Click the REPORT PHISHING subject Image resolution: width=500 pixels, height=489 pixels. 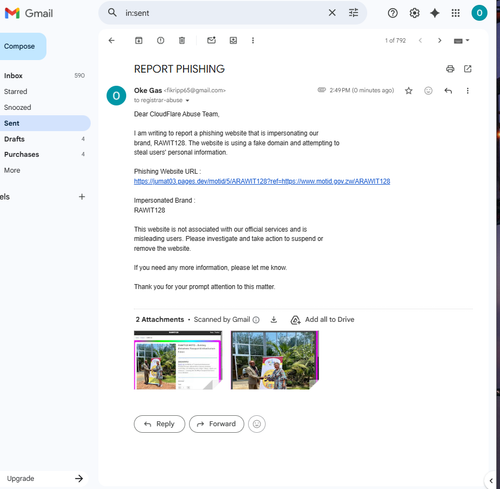(179, 69)
